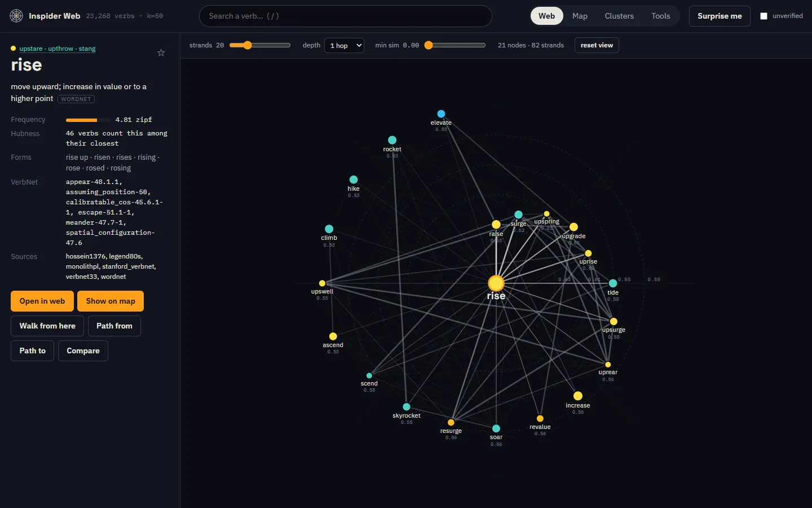The image size is (812, 508).
Task: Click the Compare button
Action: pos(83,351)
